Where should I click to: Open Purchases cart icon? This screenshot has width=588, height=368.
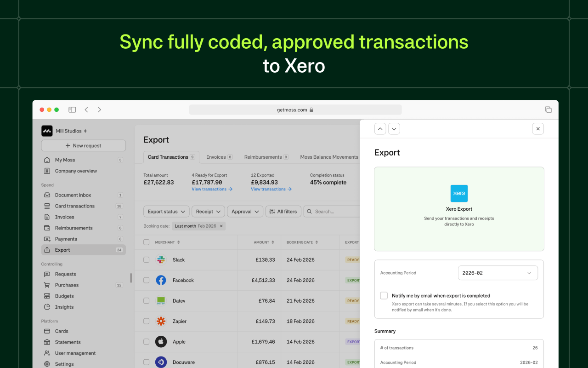(x=47, y=285)
